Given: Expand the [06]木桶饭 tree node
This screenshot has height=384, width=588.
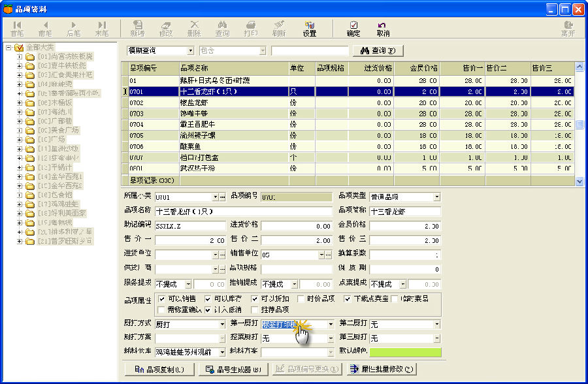Looking at the screenshot, I should (20, 103).
